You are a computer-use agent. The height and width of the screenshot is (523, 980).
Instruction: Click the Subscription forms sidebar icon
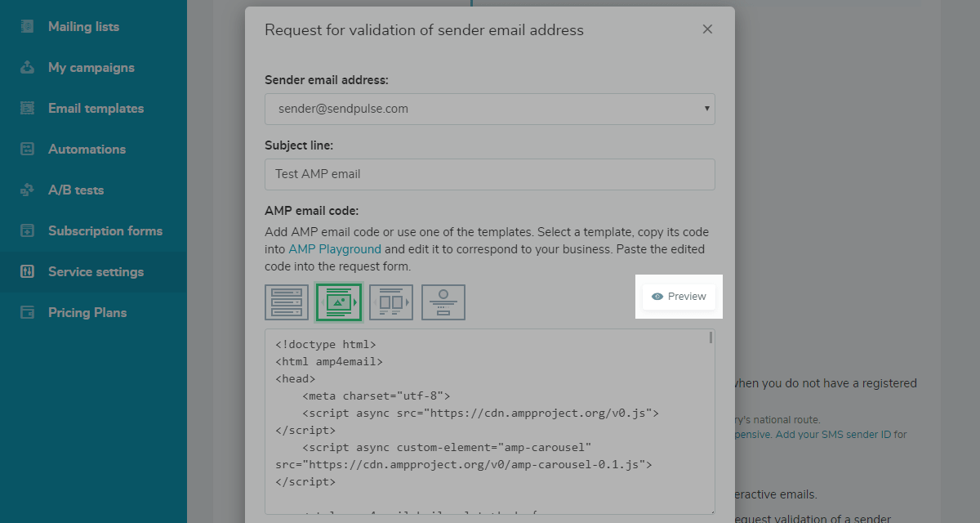point(28,230)
